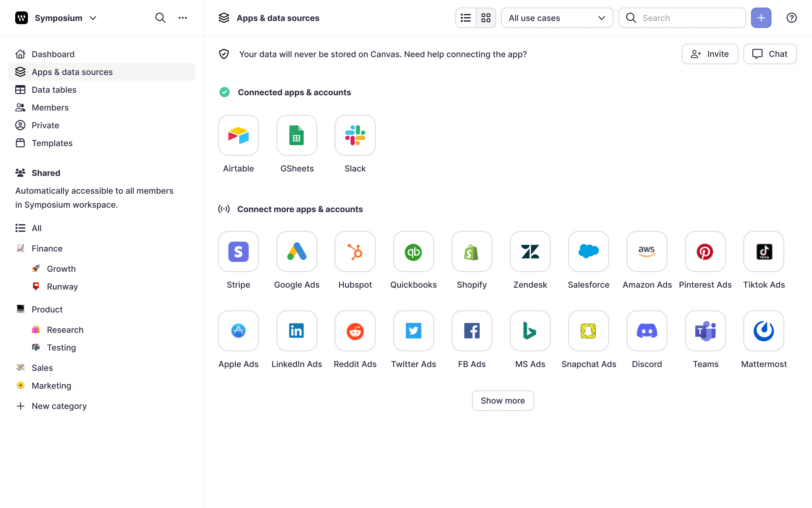The width and height of the screenshot is (812, 508).
Task: Open the Airtable connected app
Action: (238, 135)
